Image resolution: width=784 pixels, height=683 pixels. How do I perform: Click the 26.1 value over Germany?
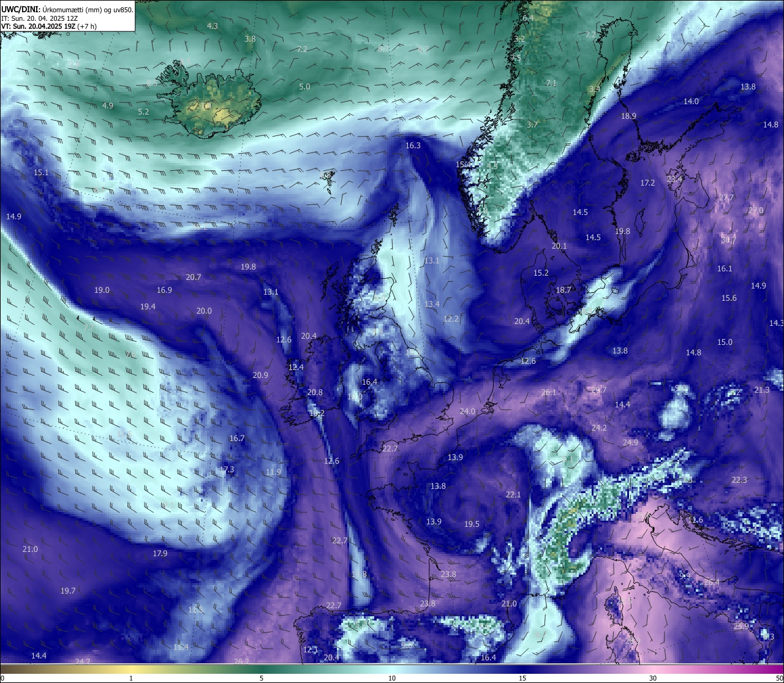point(549,393)
